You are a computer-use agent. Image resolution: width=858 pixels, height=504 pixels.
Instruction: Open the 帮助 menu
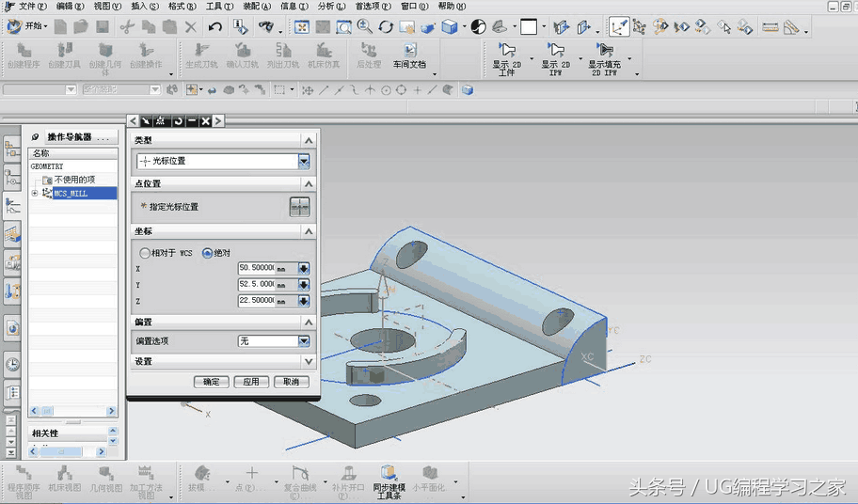click(x=452, y=6)
